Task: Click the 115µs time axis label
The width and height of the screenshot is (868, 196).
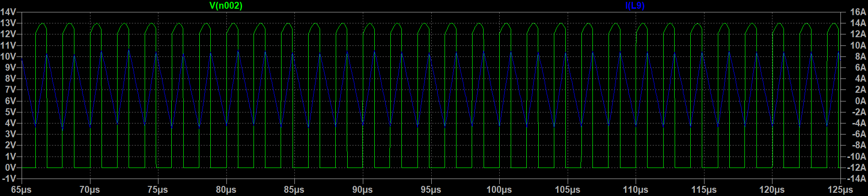Action: pyautogui.click(x=704, y=190)
